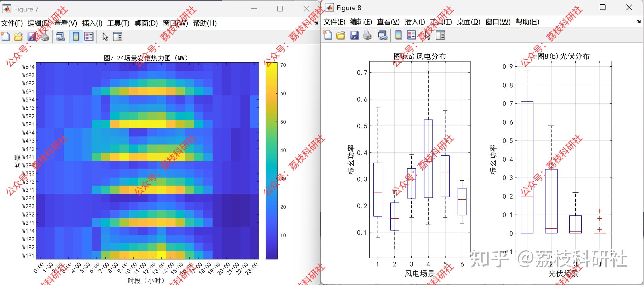Screen dimensions: 644x285
Task: Click 标幺功率 label of 风电分布 plot
Action: point(351,160)
